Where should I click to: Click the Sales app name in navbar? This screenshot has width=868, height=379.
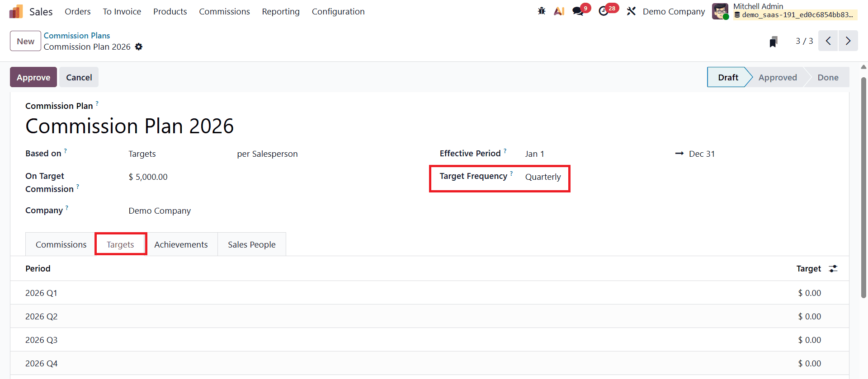point(41,12)
